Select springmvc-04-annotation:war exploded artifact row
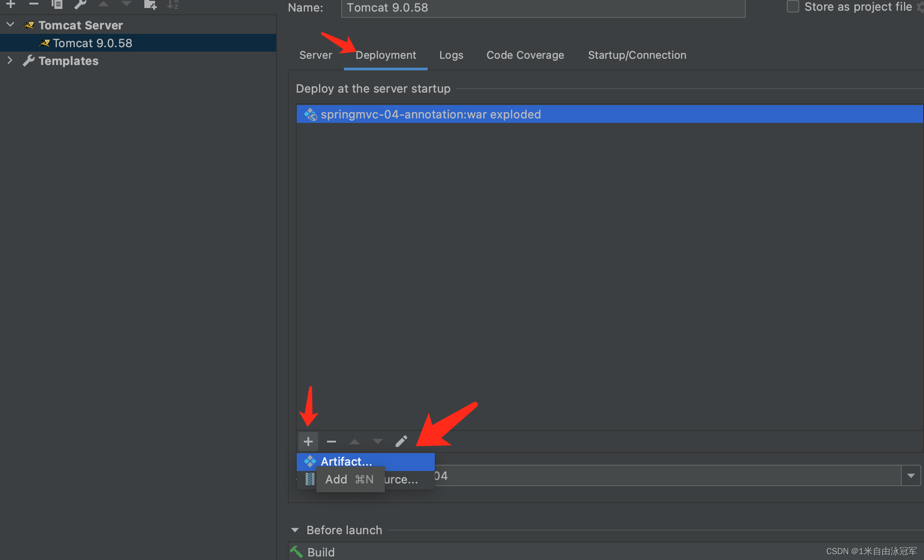924x560 pixels. (x=610, y=114)
